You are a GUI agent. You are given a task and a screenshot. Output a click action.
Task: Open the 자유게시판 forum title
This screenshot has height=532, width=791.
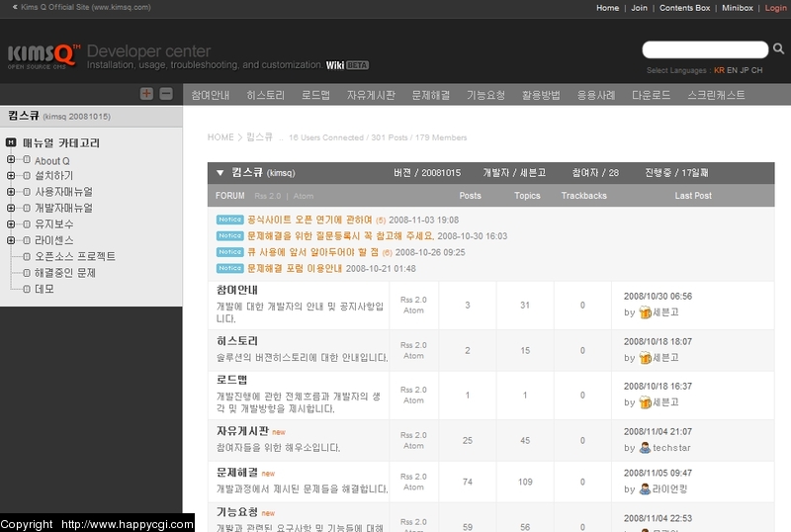tap(242, 431)
